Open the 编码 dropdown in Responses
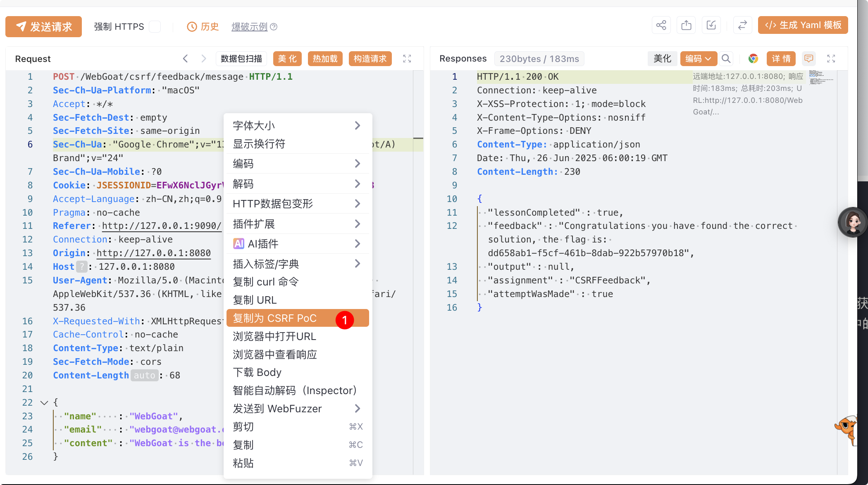 (698, 59)
